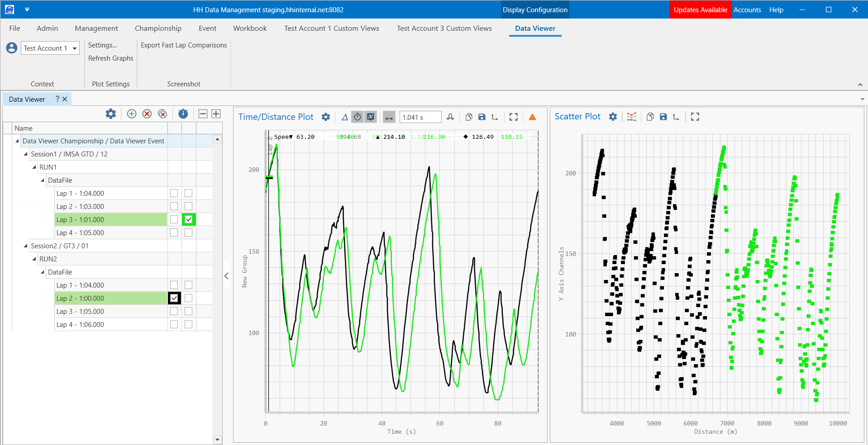Click the Updates Available red button
This screenshot has height=445, width=868.
[700, 9]
